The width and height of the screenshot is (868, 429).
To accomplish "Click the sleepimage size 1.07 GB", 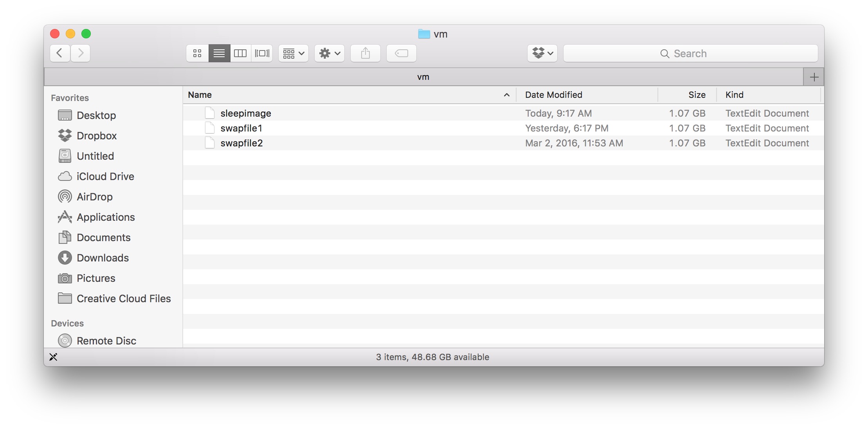I will [687, 113].
